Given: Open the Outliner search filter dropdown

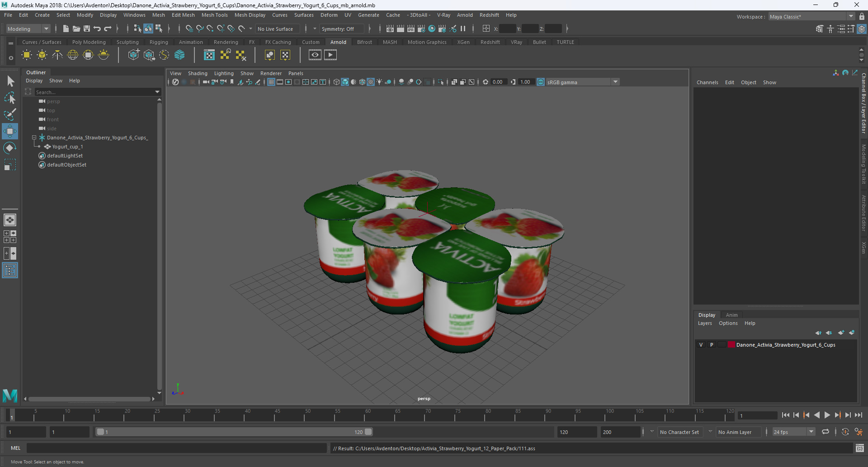Looking at the screenshot, I should [157, 92].
